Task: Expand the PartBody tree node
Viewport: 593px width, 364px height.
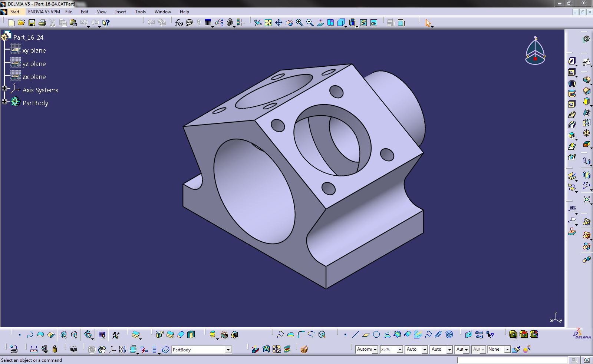Action: (x=4, y=102)
